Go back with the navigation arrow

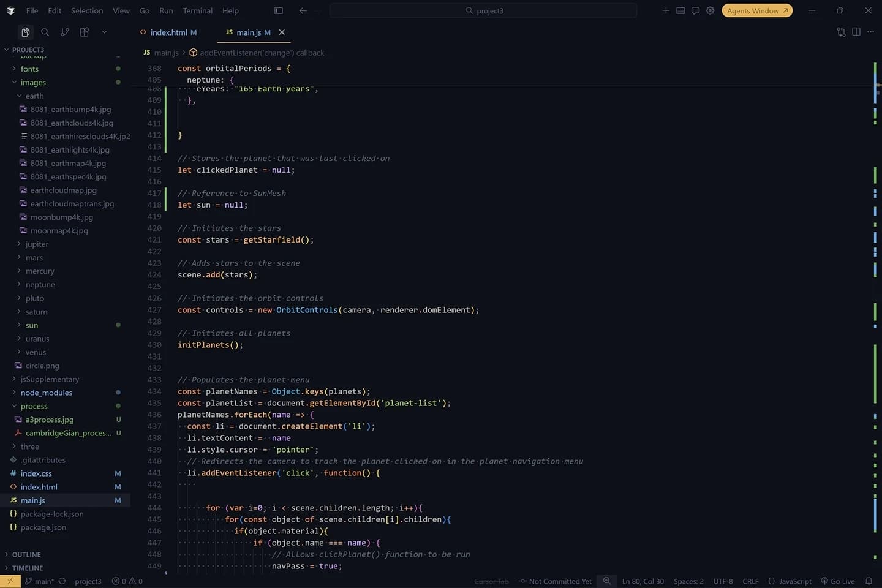click(x=303, y=10)
